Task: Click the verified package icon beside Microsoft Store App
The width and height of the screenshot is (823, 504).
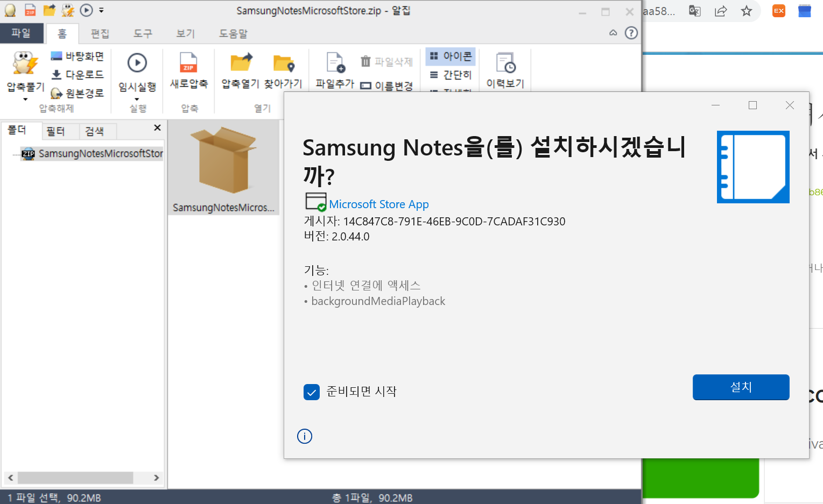Action: point(316,202)
